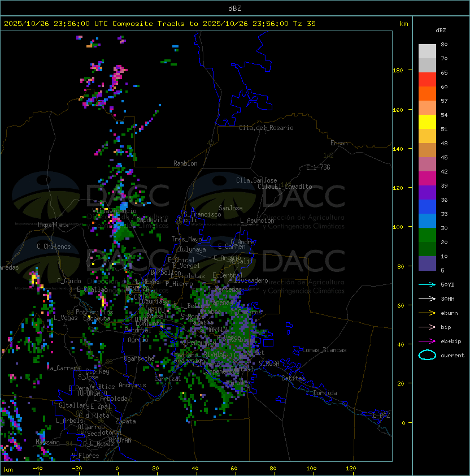Click the 'current' legend label

(x=452, y=356)
